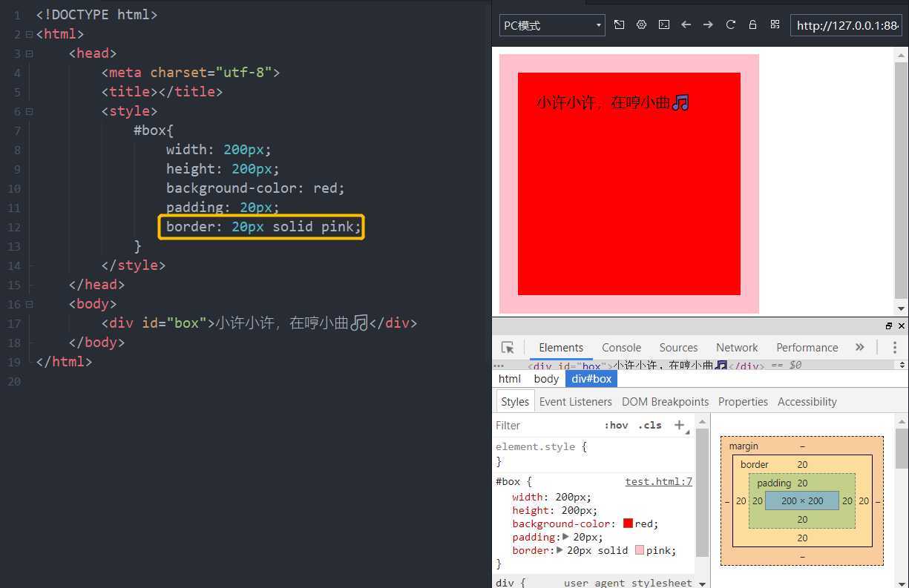The image size is (909, 588).
Task: Click the QR code grid icon
Action: coord(775,24)
